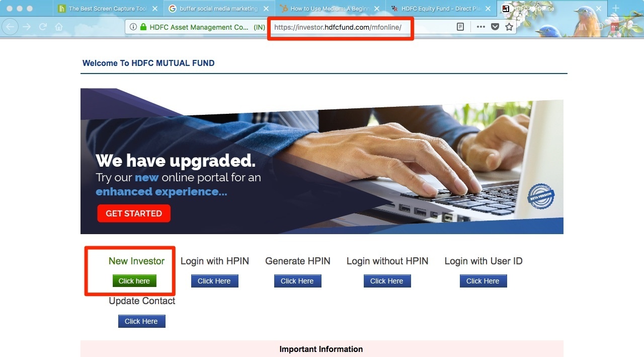Open the Firefox hamburger menu
The image size is (644, 357).
coord(634,27)
